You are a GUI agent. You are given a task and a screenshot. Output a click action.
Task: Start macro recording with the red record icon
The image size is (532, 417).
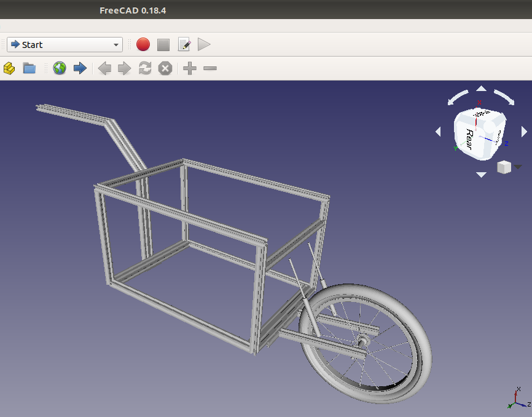point(142,44)
